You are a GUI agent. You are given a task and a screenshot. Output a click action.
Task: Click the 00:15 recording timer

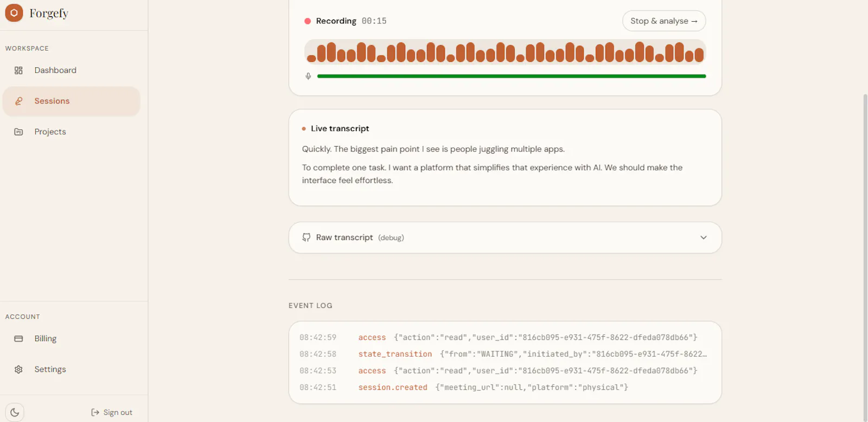(x=374, y=21)
